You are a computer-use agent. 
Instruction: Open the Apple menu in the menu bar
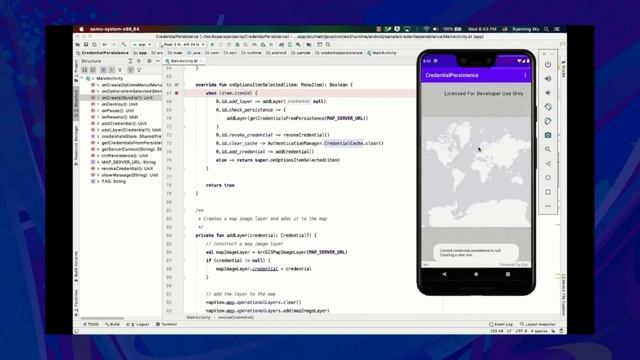(x=81, y=29)
